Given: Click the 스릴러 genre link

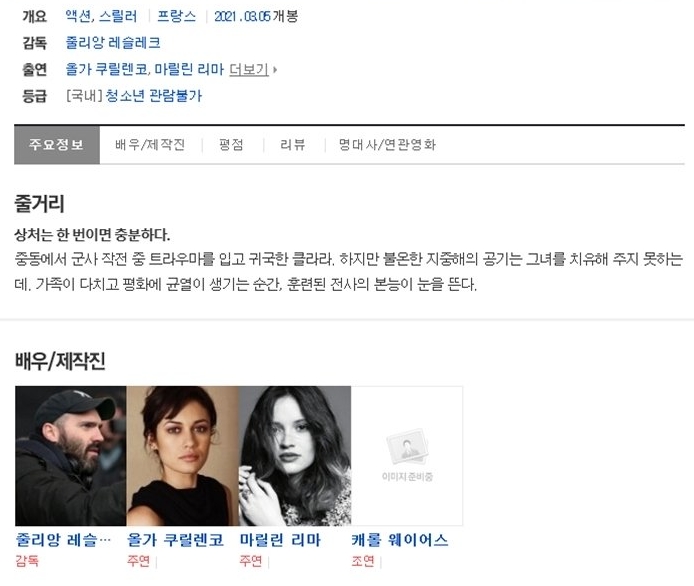Looking at the screenshot, I should 118,16.
